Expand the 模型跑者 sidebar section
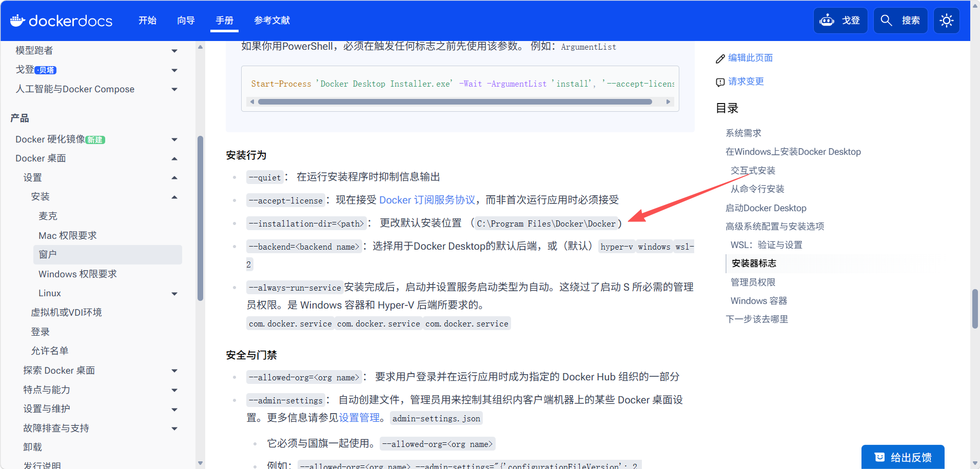980x469 pixels. coord(174,51)
